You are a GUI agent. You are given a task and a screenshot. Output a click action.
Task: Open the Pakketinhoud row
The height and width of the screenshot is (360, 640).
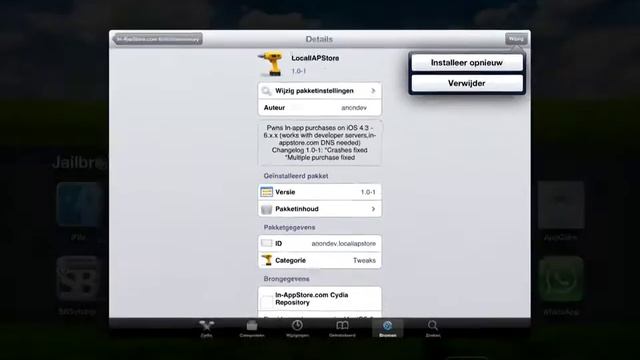point(320,209)
